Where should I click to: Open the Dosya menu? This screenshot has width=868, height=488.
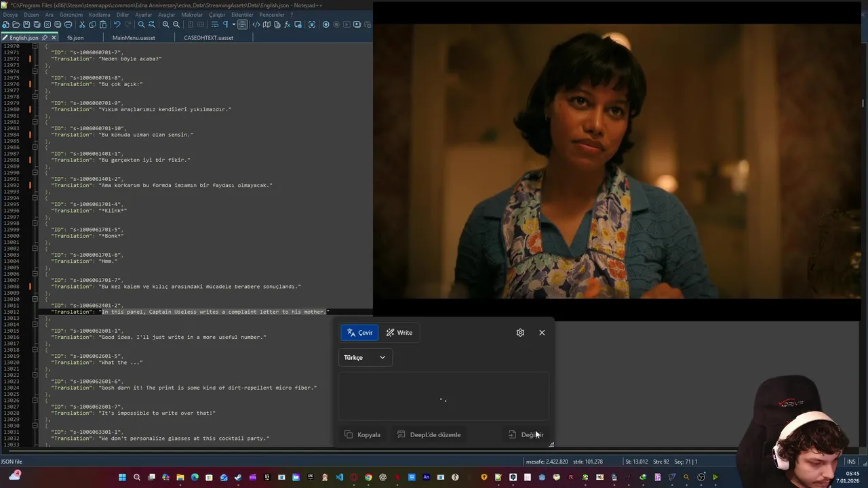tap(10, 15)
